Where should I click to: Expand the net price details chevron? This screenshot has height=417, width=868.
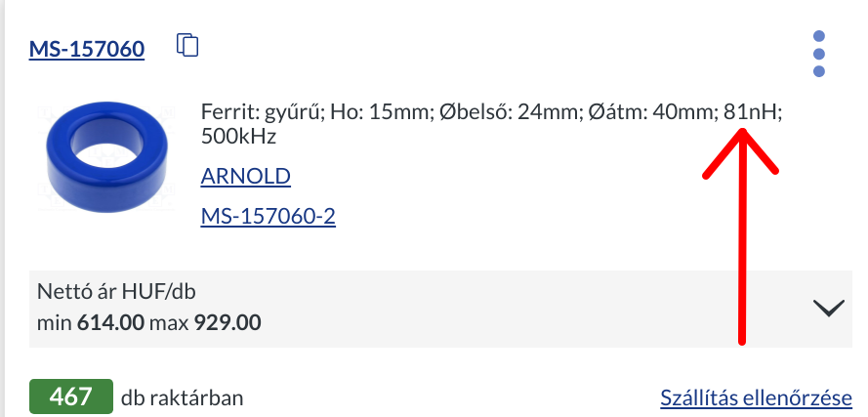[828, 309]
